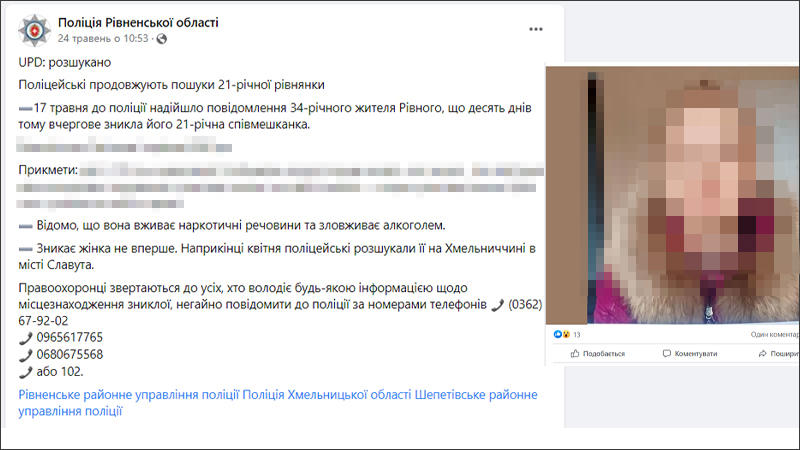Open Шепетівське районне управління поліції link
The image size is (800, 450).
[x=278, y=403]
